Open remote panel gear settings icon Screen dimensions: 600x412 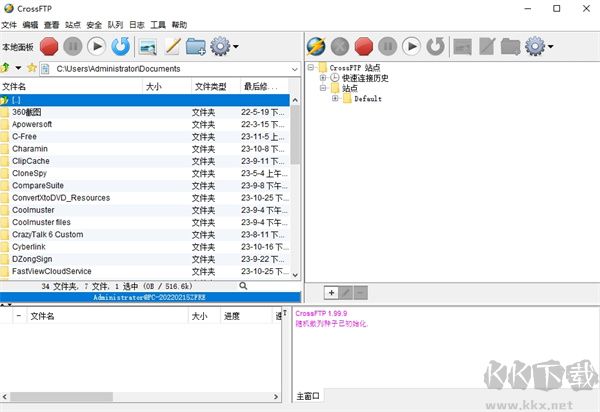[x=535, y=46]
